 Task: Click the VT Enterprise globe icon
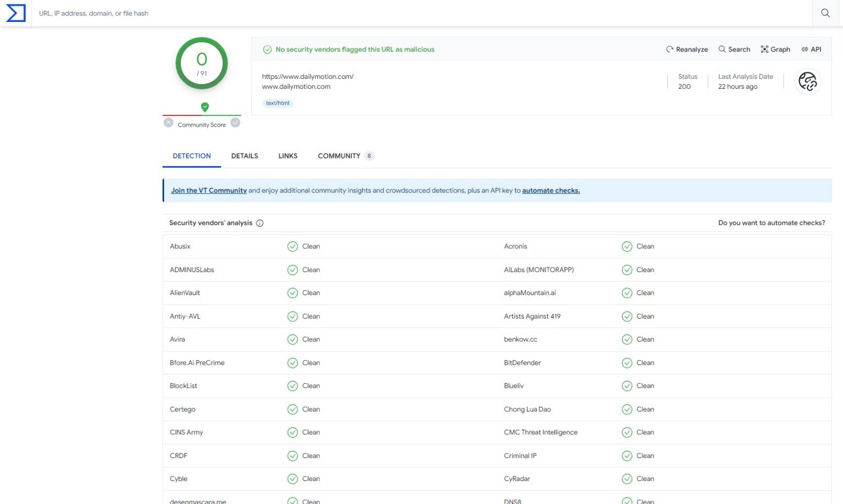tap(807, 81)
